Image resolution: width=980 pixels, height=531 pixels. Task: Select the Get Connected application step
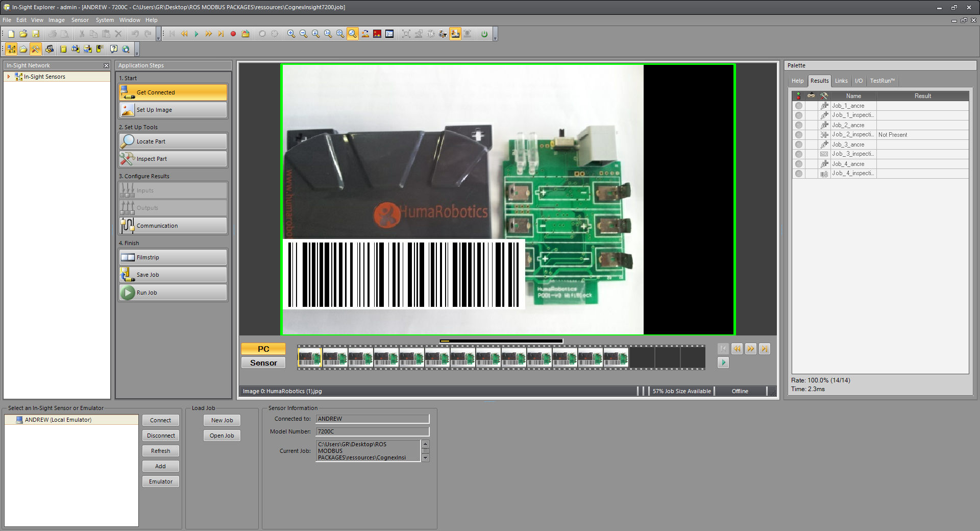[x=173, y=92]
